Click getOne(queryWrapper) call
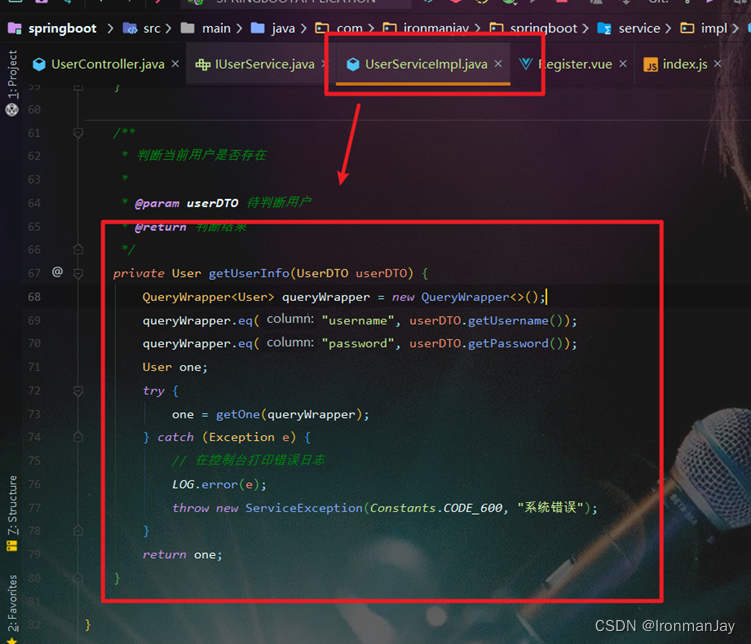 click(x=289, y=414)
